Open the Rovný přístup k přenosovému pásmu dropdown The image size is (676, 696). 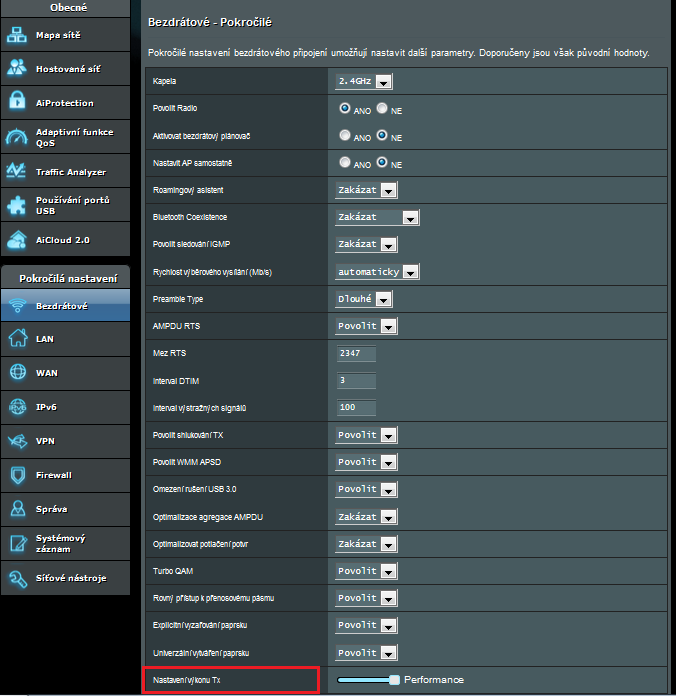[x=366, y=598]
